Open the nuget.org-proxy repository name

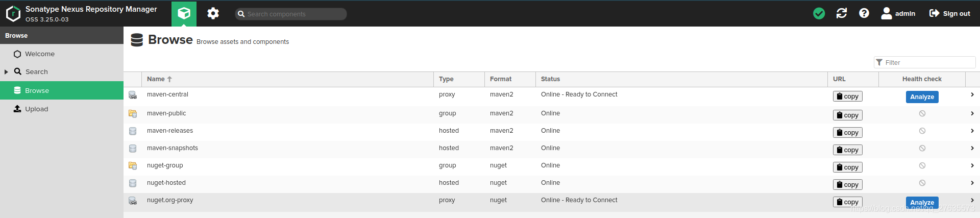click(170, 200)
